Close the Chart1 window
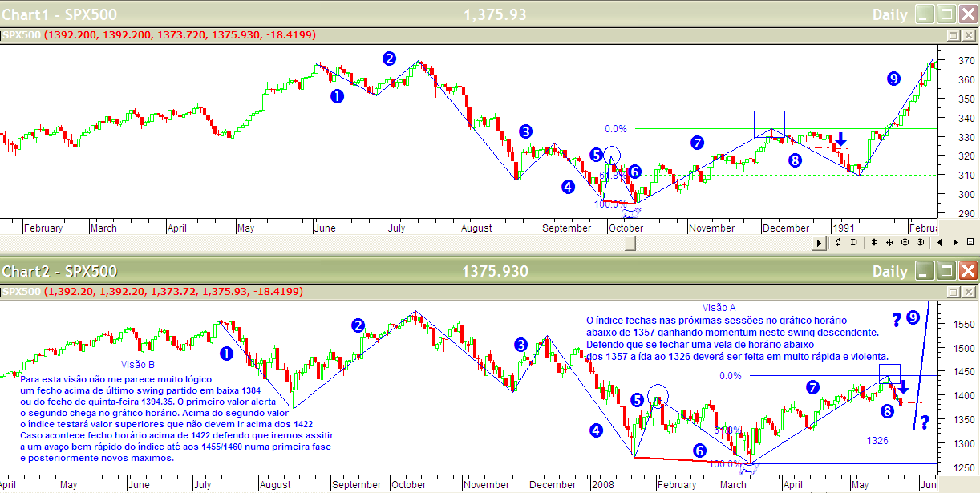 click(967, 14)
